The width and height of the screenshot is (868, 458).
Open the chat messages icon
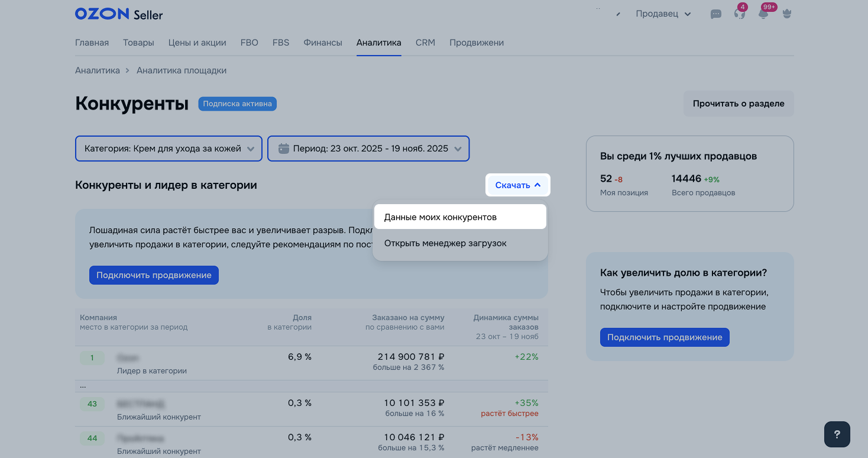[715, 14]
